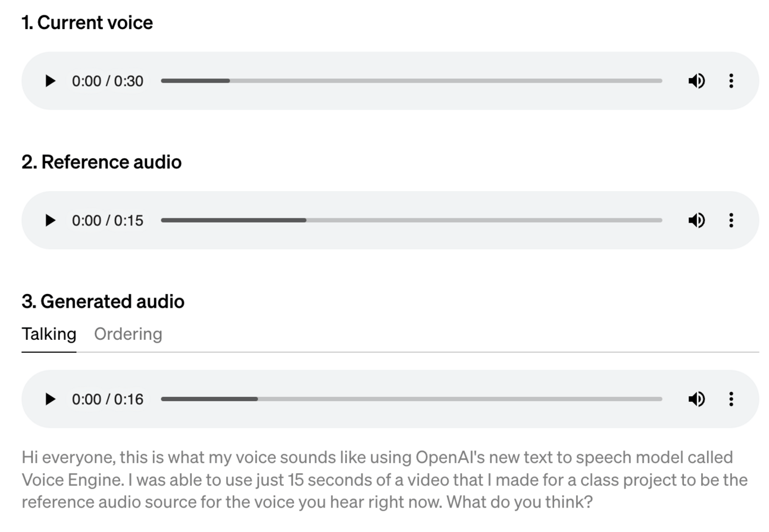
Task: Click the "2. Reference audio" heading
Action: coord(102,162)
